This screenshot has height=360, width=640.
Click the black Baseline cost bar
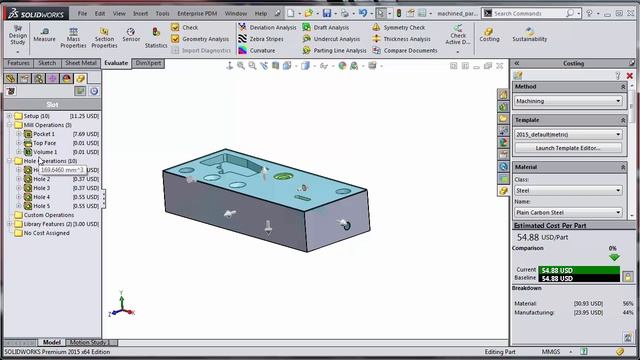[x=579, y=278]
